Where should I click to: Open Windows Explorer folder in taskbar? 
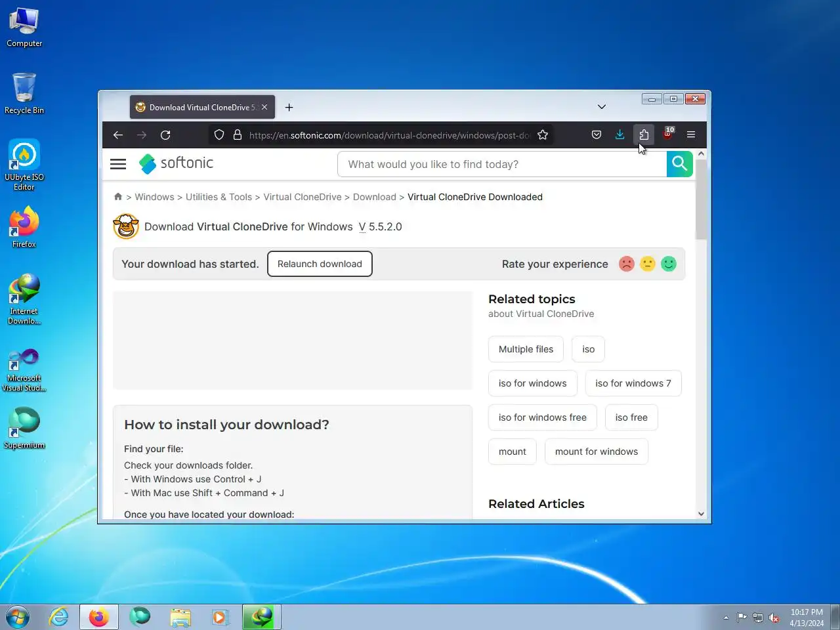180,617
